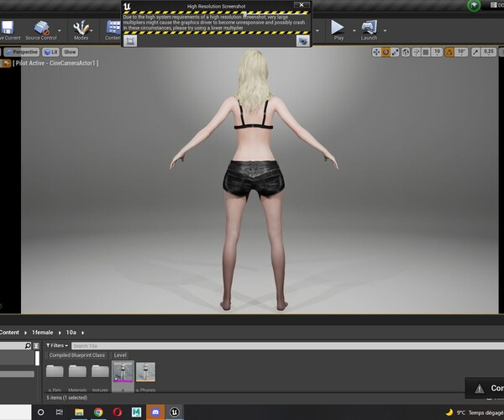The width and height of the screenshot is (504, 420).
Task: Expand arrow after 10a breadcrumb
Action: click(x=82, y=333)
